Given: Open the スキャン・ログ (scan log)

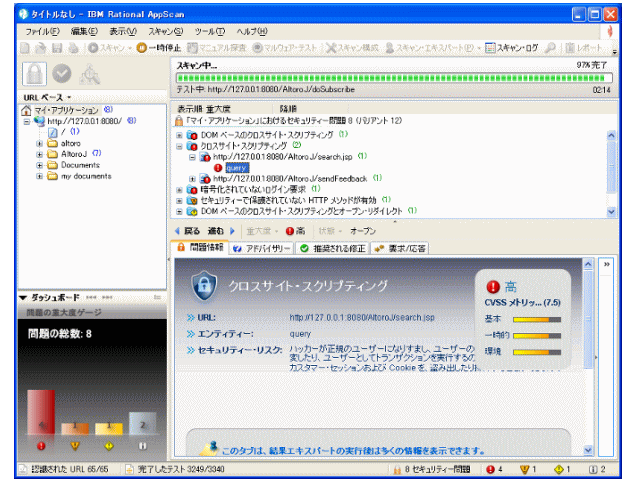Looking at the screenshot, I should point(517,47).
